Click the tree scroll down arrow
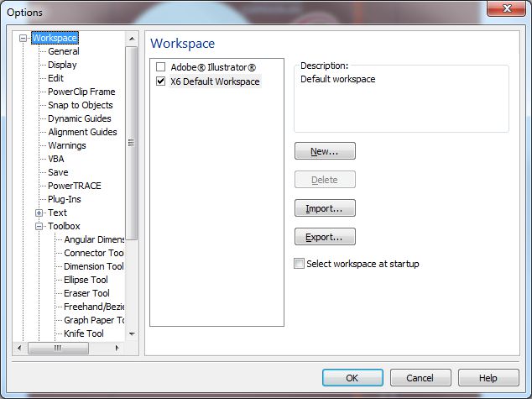The height and width of the screenshot is (399, 532). [x=132, y=334]
